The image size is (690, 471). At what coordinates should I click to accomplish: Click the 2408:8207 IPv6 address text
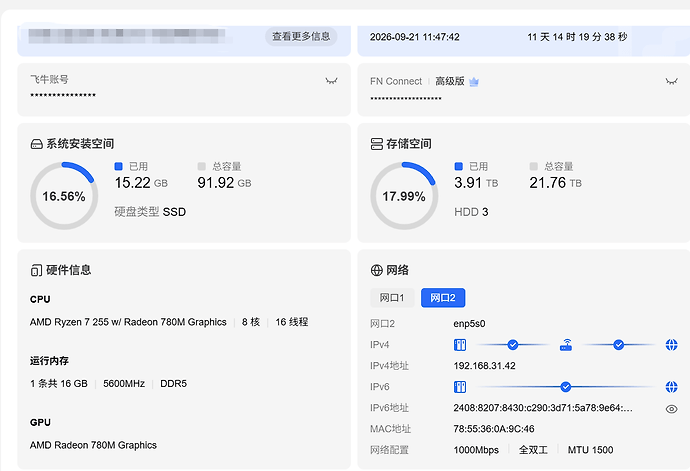point(543,408)
